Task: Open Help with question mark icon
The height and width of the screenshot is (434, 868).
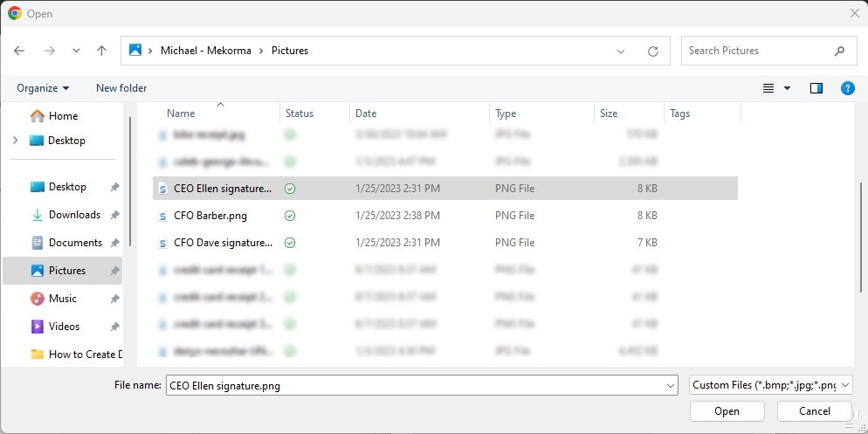Action: [x=848, y=88]
